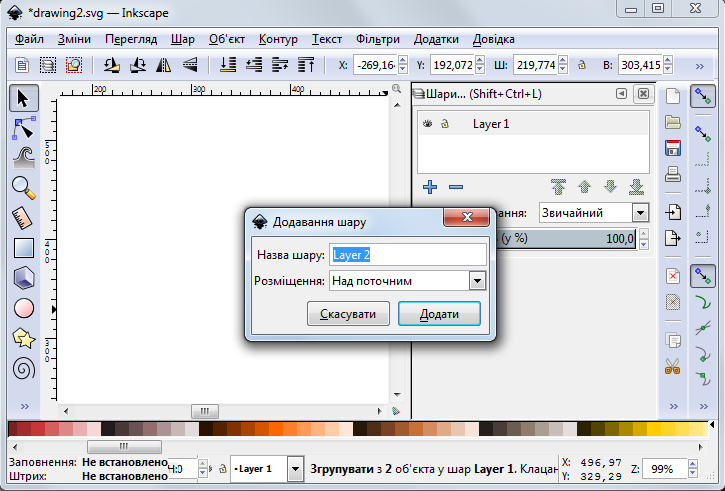Screen dimensions: 725x491
Task: Toggle width-height ratio lock in toolbar
Action: tap(581, 66)
